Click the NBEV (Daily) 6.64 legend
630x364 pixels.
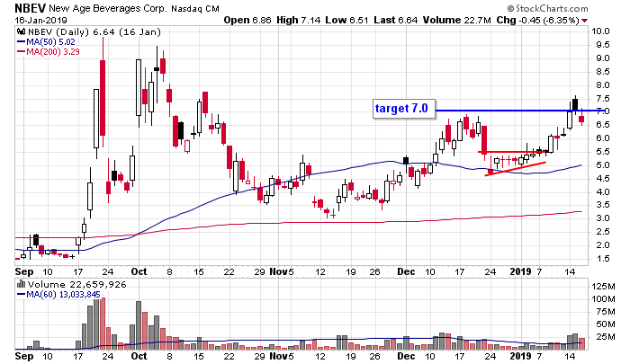click(x=94, y=32)
